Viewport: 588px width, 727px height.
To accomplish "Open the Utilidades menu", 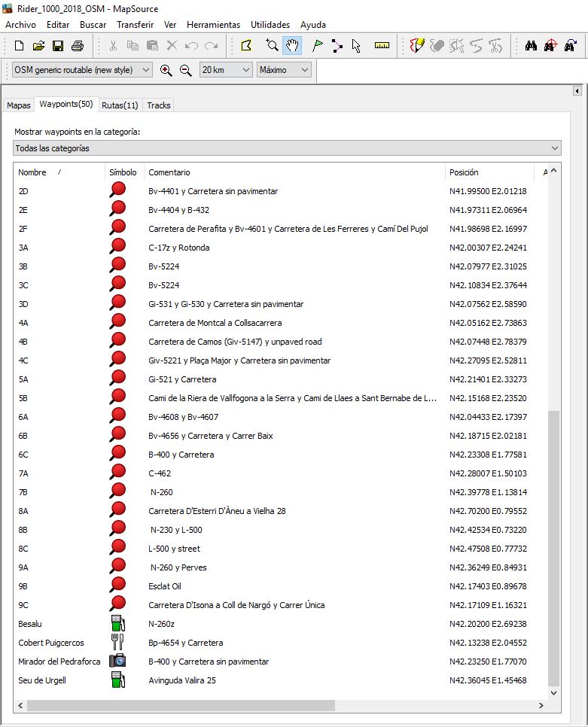I will pos(270,25).
